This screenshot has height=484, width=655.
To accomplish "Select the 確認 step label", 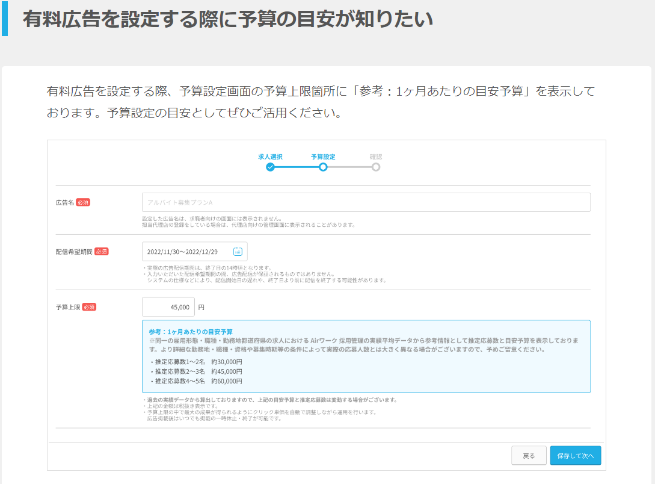I will (x=376, y=157).
